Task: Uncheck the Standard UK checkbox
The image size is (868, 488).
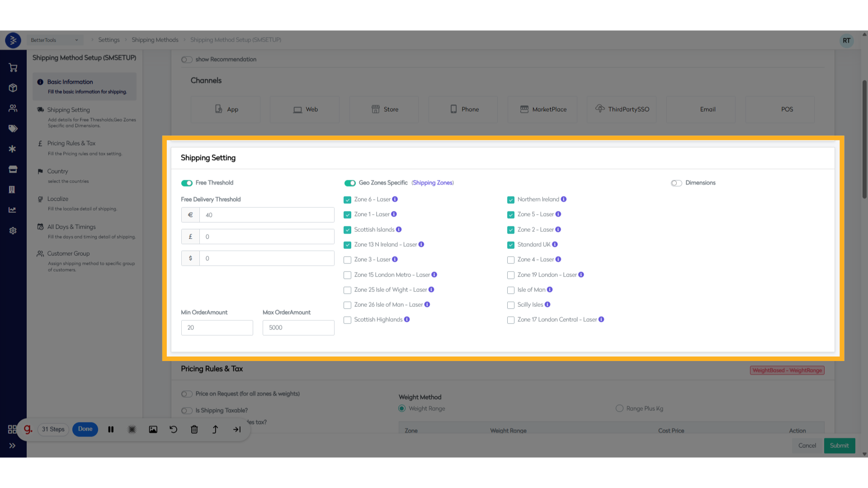Action: tap(511, 245)
